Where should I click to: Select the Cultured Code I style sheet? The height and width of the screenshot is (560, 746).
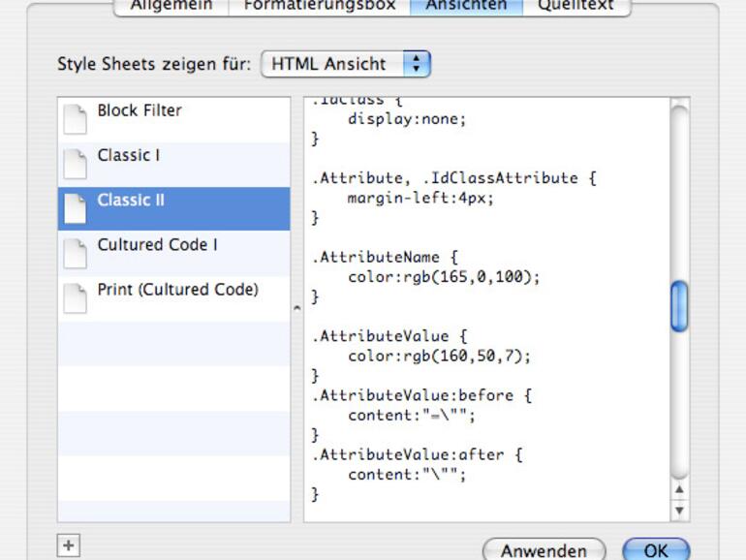click(x=157, y=245)
